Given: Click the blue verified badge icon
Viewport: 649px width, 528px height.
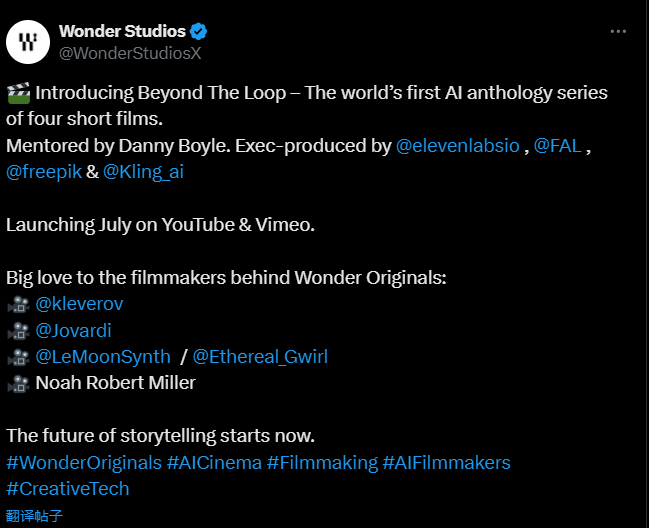Looking at the screenshot, I should [x=199, y=31].
